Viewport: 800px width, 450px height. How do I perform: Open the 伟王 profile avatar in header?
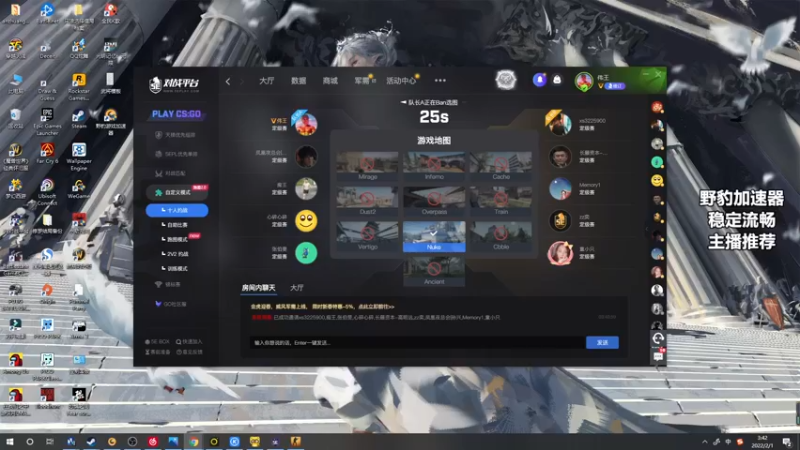click(584, 81)
